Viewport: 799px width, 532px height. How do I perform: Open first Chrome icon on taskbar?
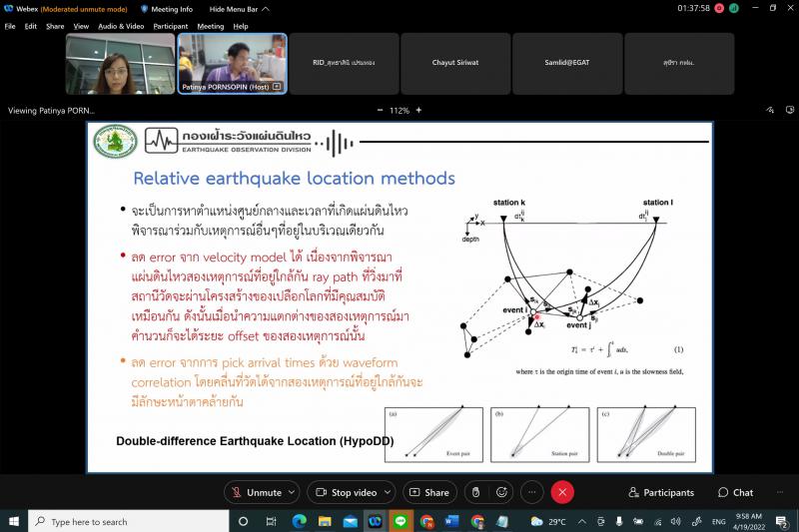click(x=426, y=521)
